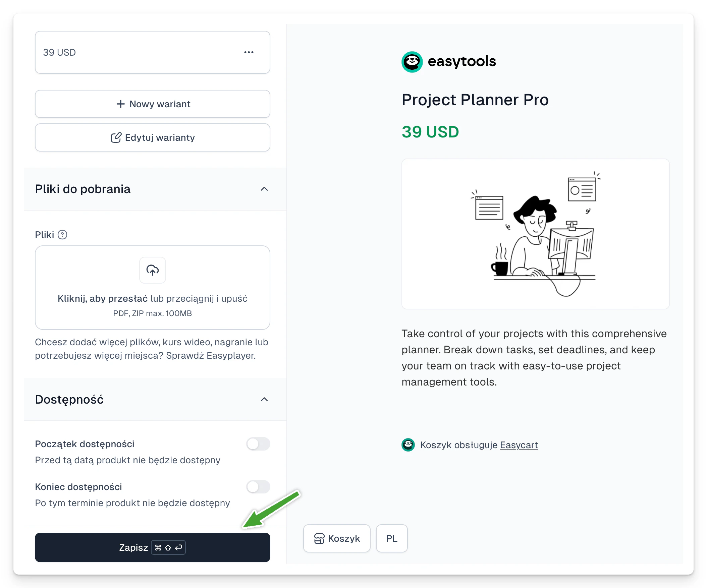Click the product illustration thumbnail
Image resolution: width=707 pixels, height=588 pixels.
click(x=535, y=234)
